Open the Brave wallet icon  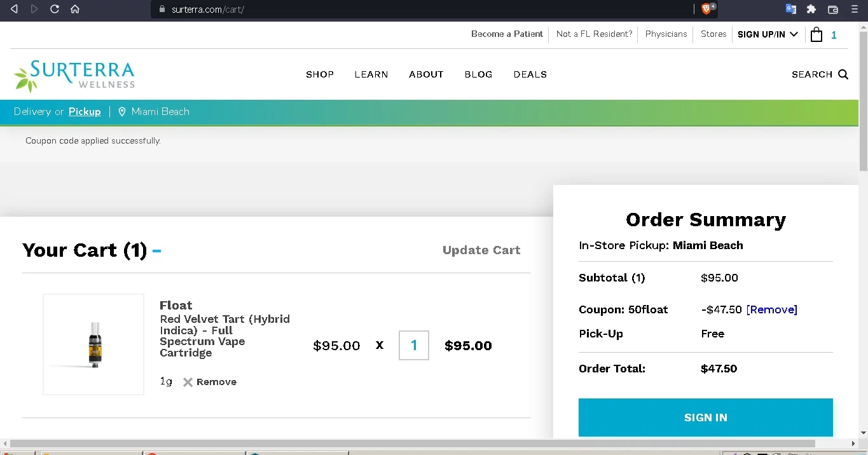tap(833, 9)
